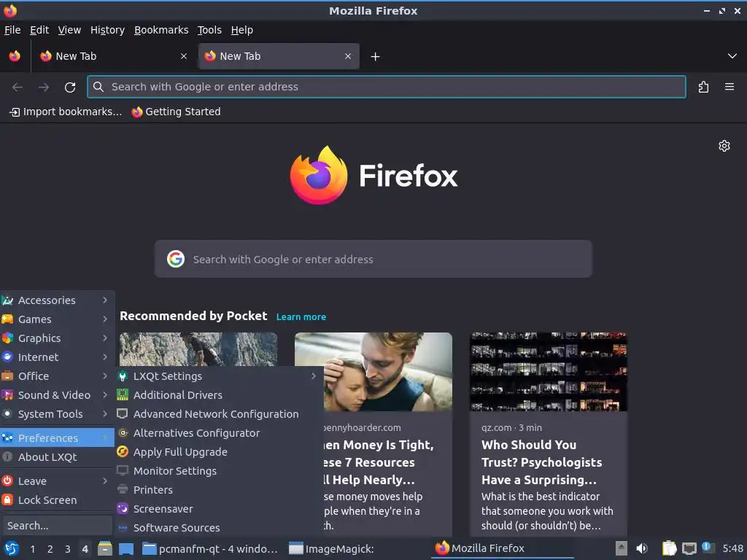The height and width of the screenshot is (560, 747).
Task: Open Getting Started bookmark
Action: click(x=177, y=112)
